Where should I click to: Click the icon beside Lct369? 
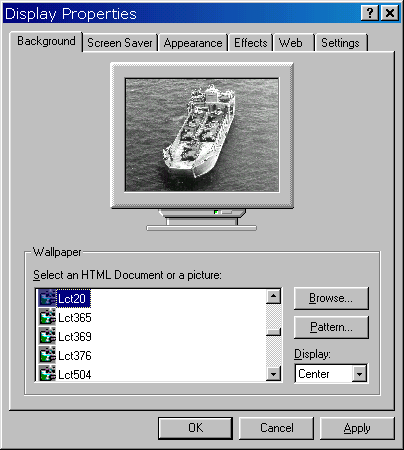point(47,336)
